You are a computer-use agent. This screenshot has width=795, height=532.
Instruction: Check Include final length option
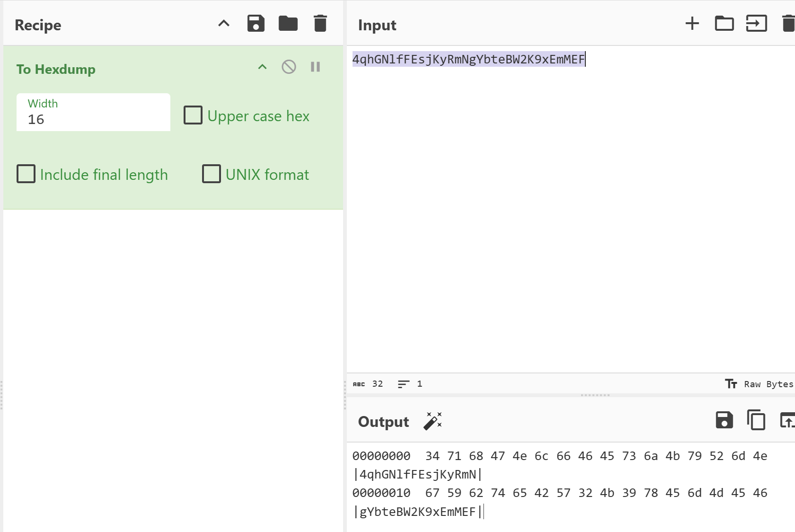[x=26, y=174]
